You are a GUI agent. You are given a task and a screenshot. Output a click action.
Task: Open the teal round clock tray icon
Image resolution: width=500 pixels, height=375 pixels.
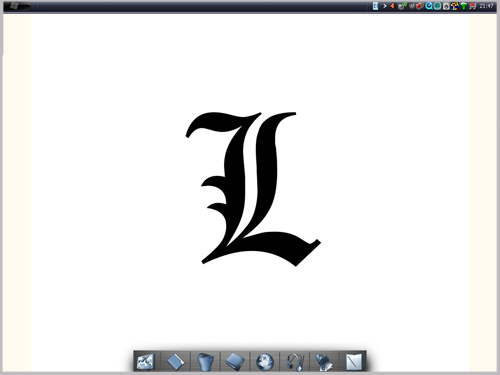(437, 6)
